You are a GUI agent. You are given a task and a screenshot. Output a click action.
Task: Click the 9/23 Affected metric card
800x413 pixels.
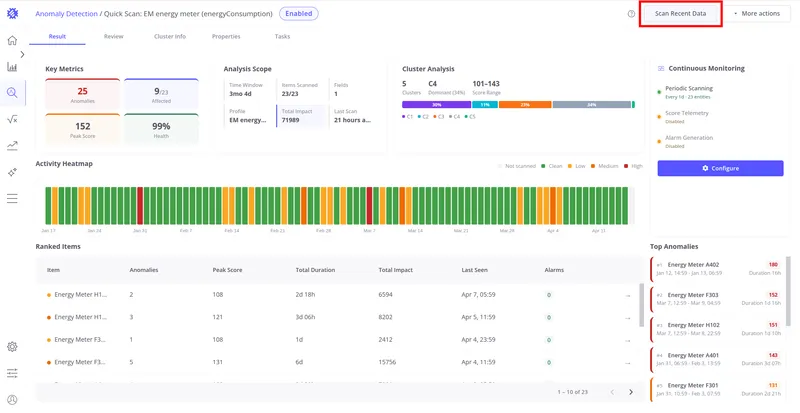161,94
